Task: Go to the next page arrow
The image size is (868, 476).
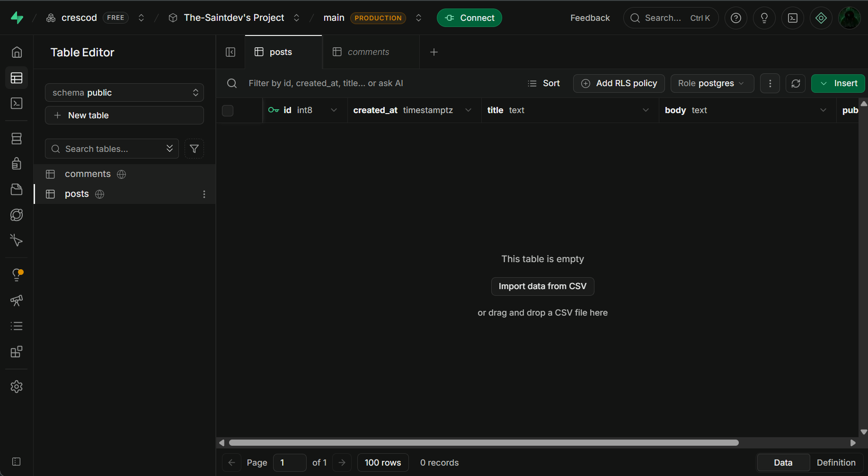Action: coord(342,463)
